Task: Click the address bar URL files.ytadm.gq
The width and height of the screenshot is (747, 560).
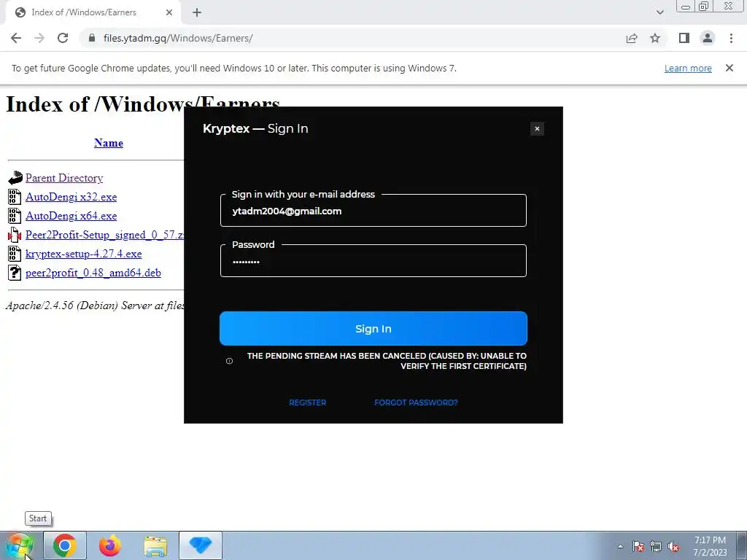Action: (x=178, y=38)
